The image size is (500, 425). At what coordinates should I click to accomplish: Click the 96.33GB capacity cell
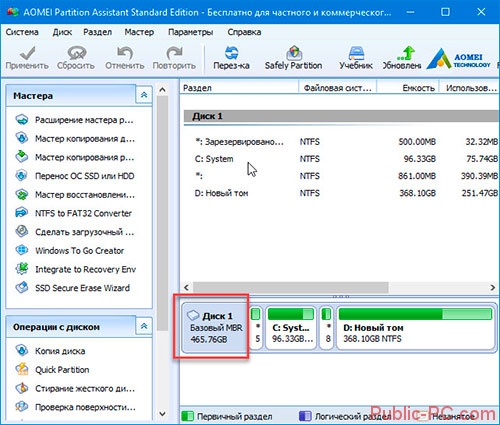pos(419,159)
